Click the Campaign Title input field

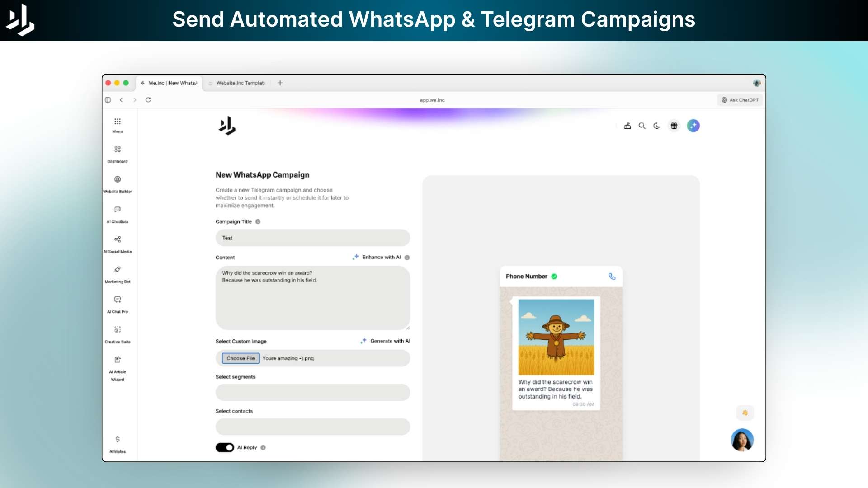312,238
